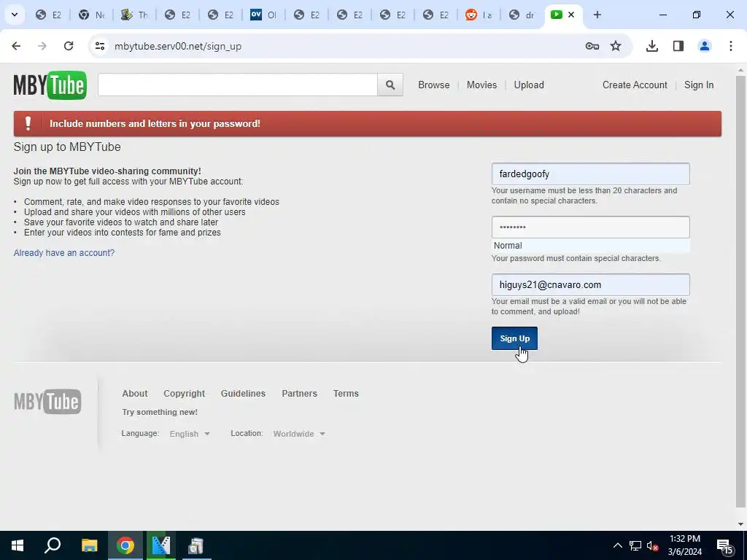This screenshot has width=747, height=560.
Task: Open the notification center icon
Action: pyautogui.click(x=724, y=545)
